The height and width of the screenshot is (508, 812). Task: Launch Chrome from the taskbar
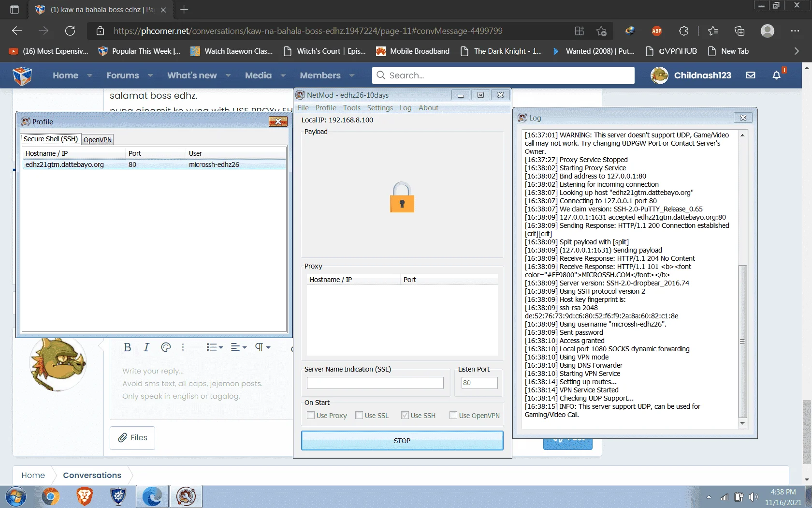[x=50, y=496]
